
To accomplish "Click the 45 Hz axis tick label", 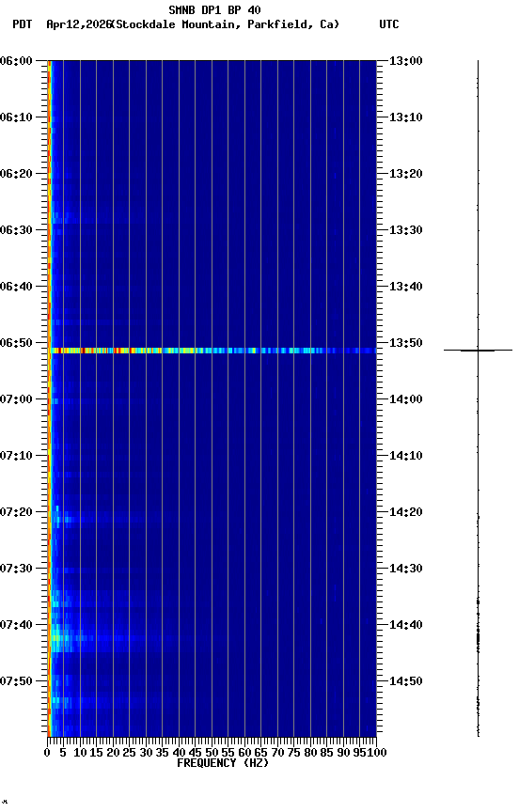I will coord(196,754).
